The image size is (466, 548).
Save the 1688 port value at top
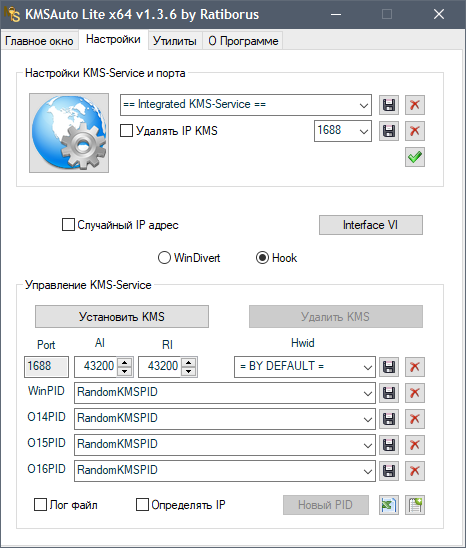point(389,131)
